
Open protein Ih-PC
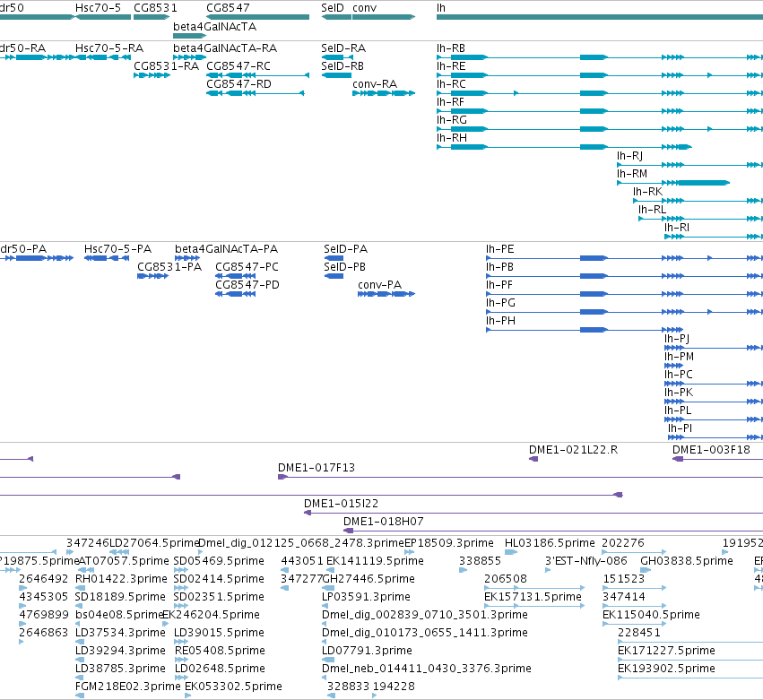[679, 375]
